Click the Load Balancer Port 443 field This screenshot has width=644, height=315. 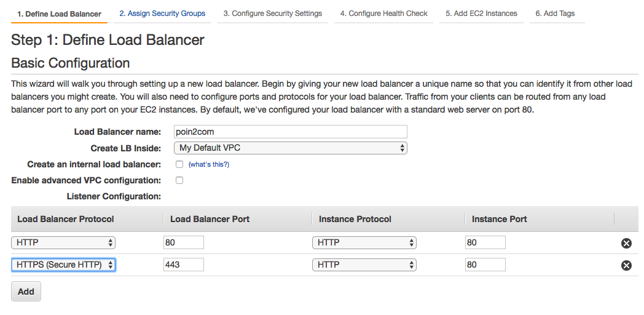tap(183, 265)
